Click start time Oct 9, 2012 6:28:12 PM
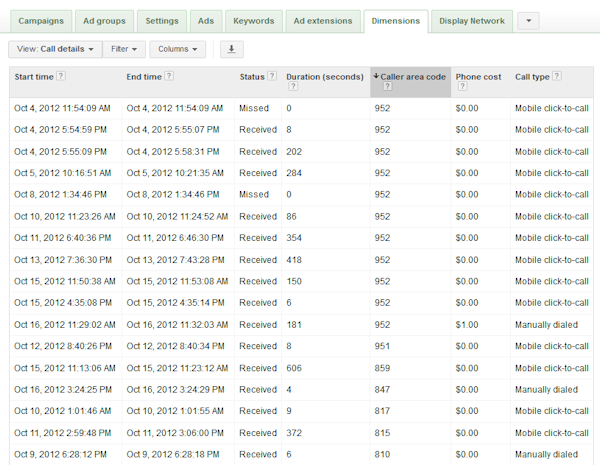 tap(60, 455)
